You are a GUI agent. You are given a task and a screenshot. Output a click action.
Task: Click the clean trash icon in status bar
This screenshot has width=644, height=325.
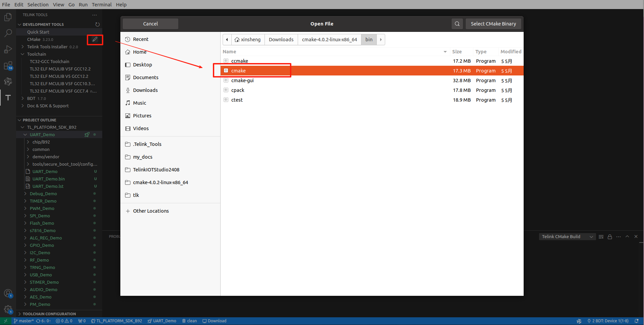pyautogui.click(x=189, y=321)
